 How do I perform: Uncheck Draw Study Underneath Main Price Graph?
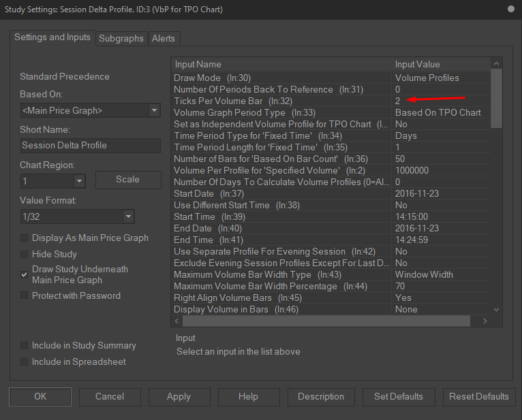(24, 275)
